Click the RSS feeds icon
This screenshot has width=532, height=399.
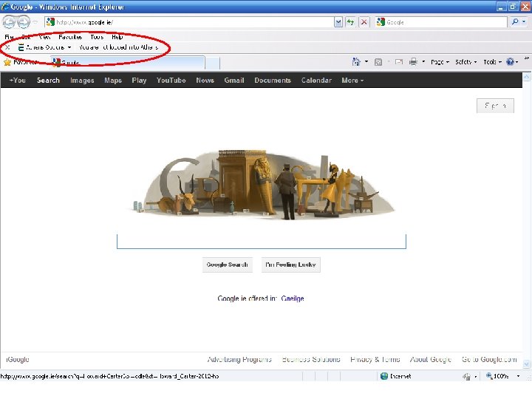pyautogui.click(x=378, y=62)
